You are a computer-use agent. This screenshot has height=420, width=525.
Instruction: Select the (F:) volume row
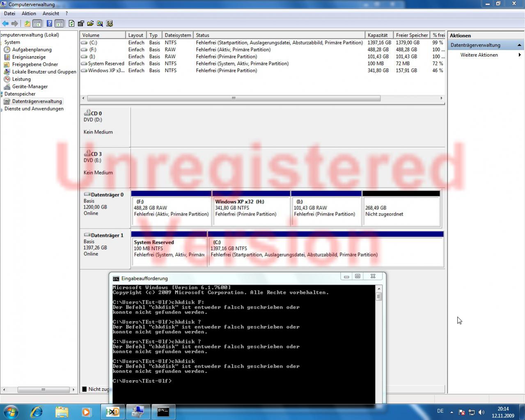[x=262, y=50]
